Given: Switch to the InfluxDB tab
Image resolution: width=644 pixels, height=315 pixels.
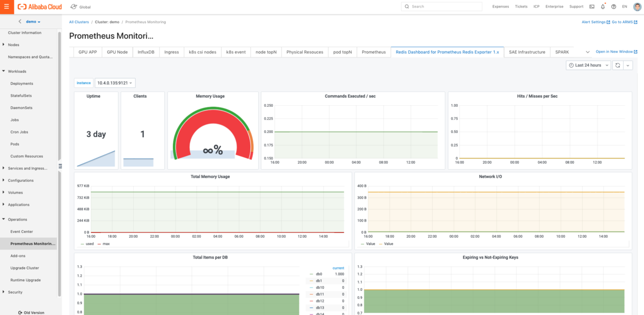Looking at the screenshot, I should point(146,52).
